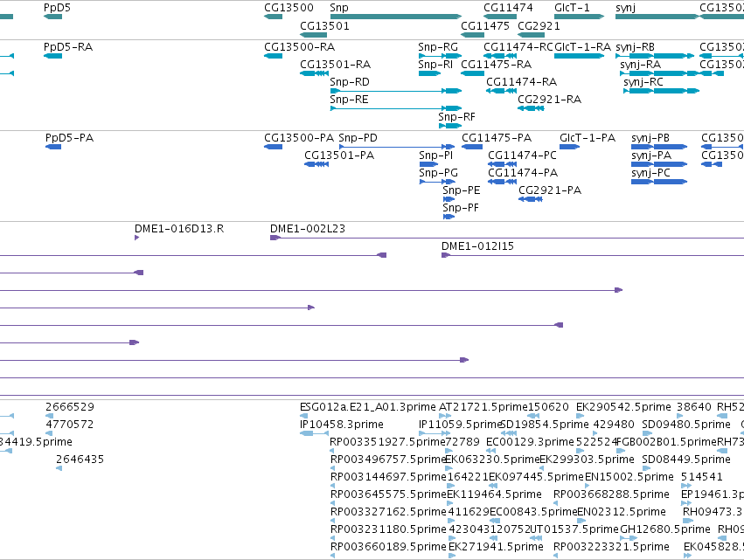Open the CG11474-PC protein label
The height and width of the screenshot is (560, 744).
522,156
